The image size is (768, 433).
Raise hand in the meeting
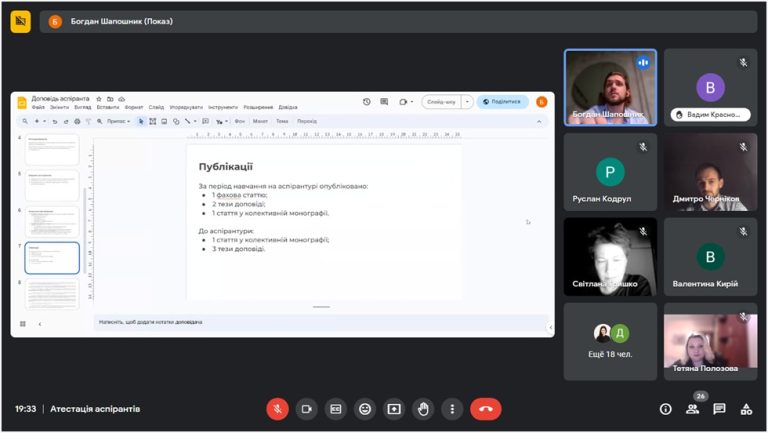(x=423, y=409)
